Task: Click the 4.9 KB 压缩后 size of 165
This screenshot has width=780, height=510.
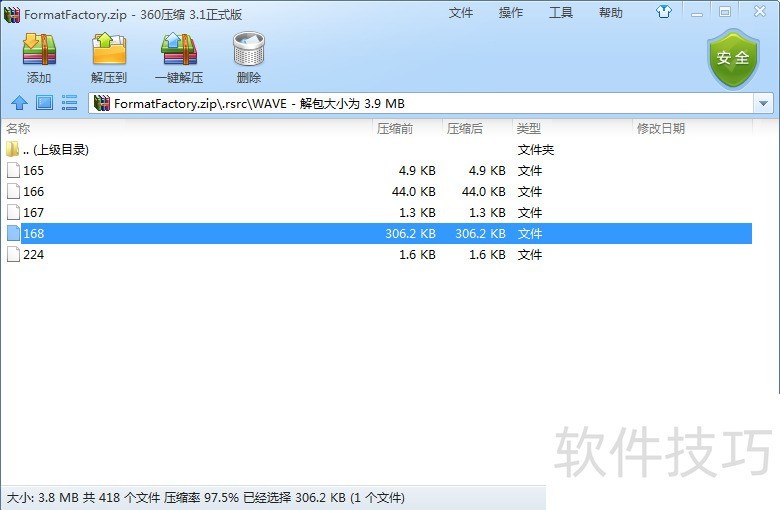Action: click(487, 171)
